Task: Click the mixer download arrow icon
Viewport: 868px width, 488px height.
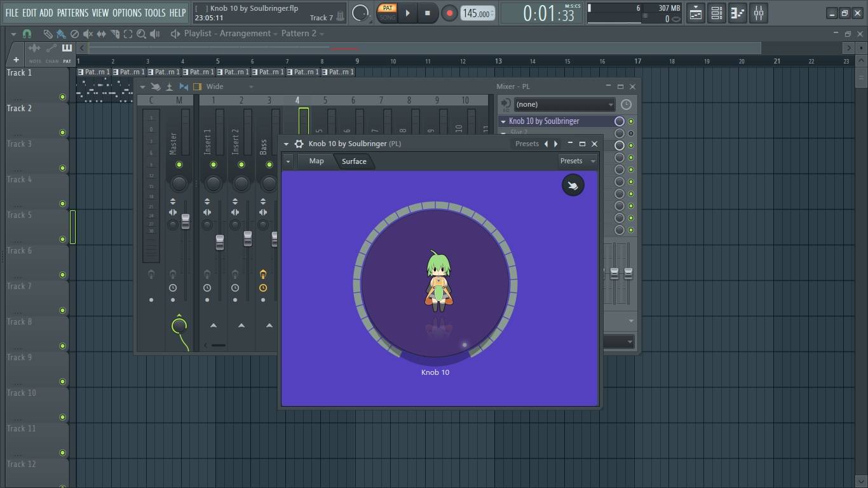Action: [x=170, y=86]
